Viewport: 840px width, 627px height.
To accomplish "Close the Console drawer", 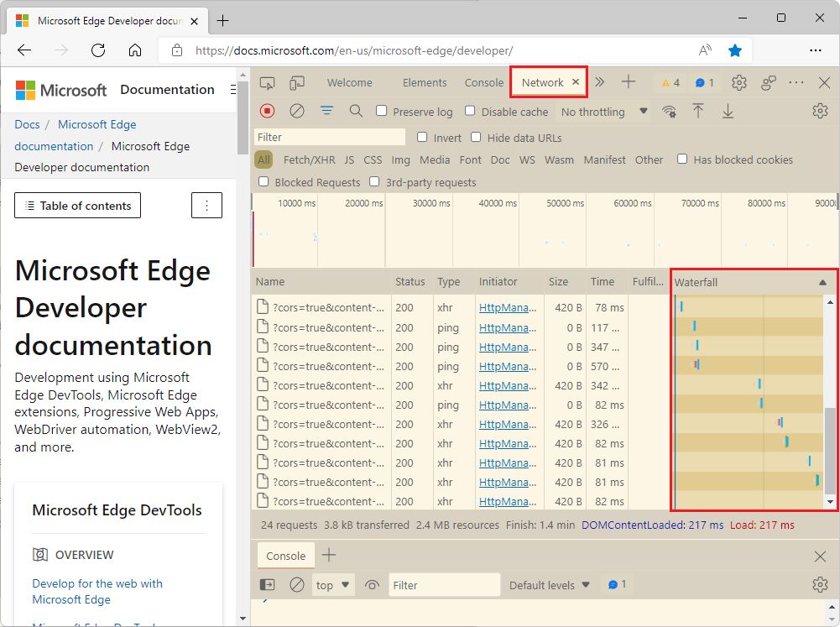I will tap(820, 556).
